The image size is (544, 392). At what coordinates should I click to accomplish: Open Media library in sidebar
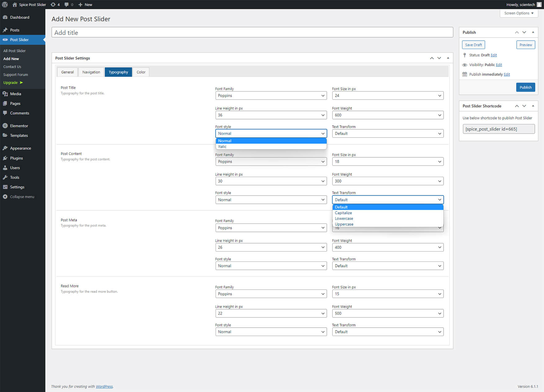pos(15,94)
